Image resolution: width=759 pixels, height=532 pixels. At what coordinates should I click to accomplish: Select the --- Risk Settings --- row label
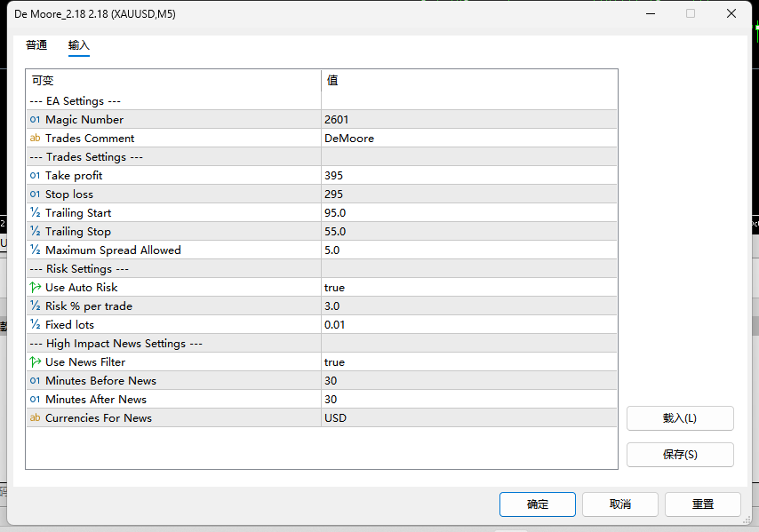pos(79,269)
